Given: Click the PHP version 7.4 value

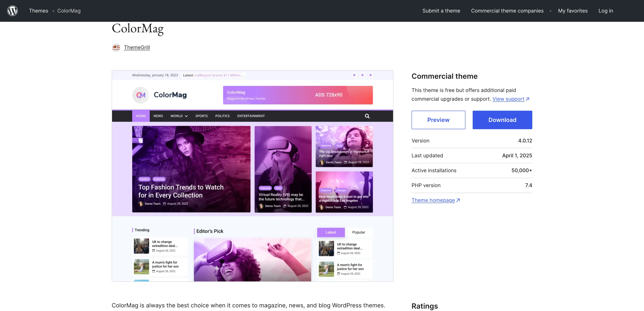Looking at the screenshot, I should (x=529, y=185).
